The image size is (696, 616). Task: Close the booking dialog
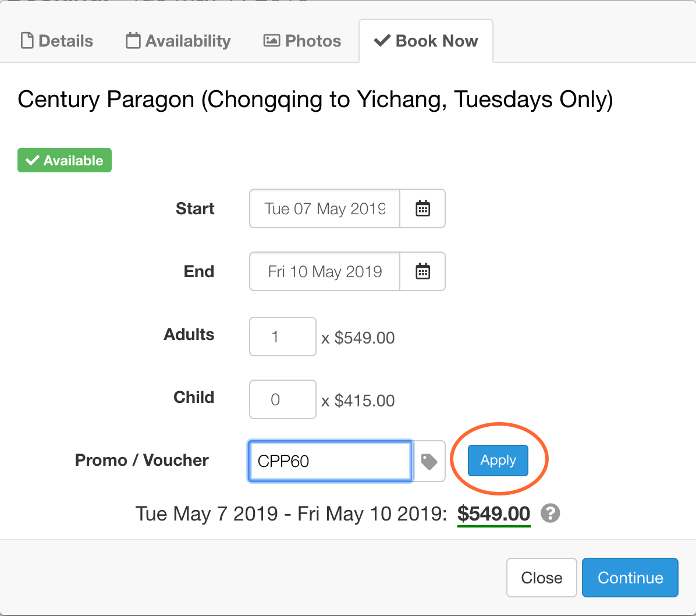point(541,578)
